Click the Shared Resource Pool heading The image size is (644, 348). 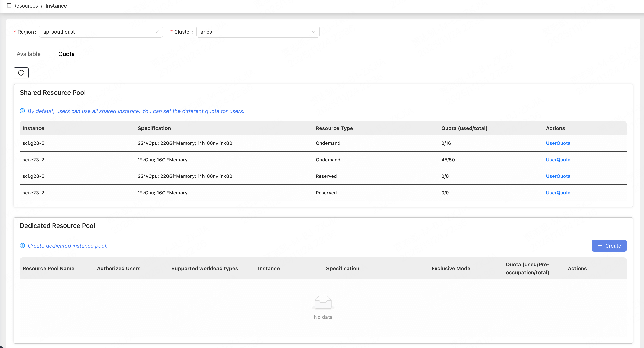pos(52,93)
